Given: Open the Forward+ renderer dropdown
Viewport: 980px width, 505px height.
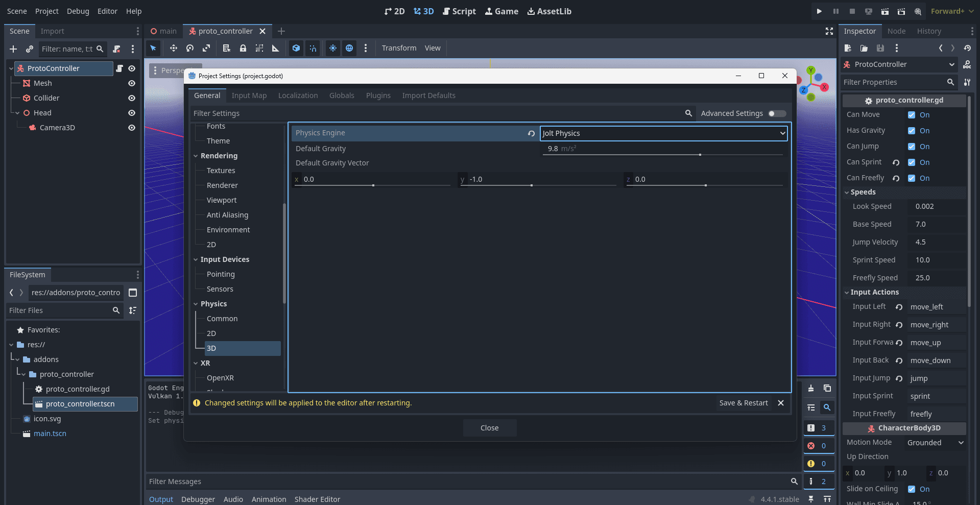Looking at the screenshot, I should point(952,11).
